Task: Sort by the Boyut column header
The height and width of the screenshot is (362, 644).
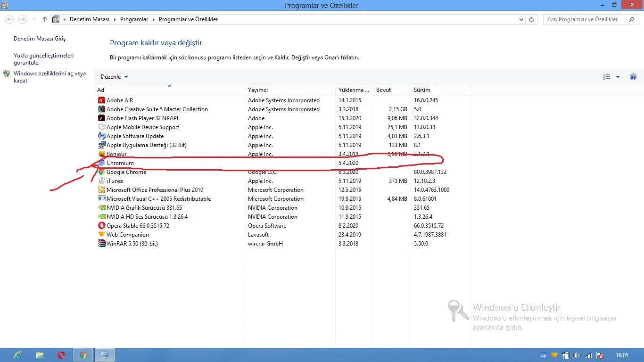Action: (392, 90)
